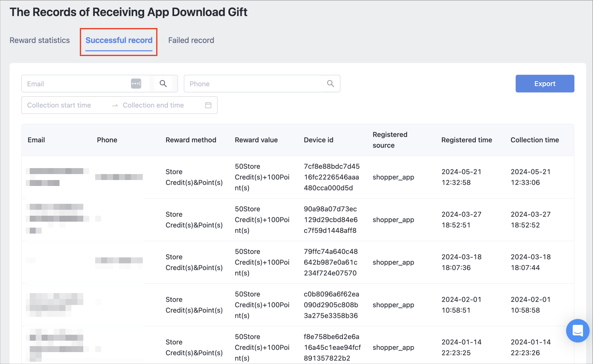Select device id starting f8e758be6d2e6a
The image size is (593, 364).
(332, 347)
